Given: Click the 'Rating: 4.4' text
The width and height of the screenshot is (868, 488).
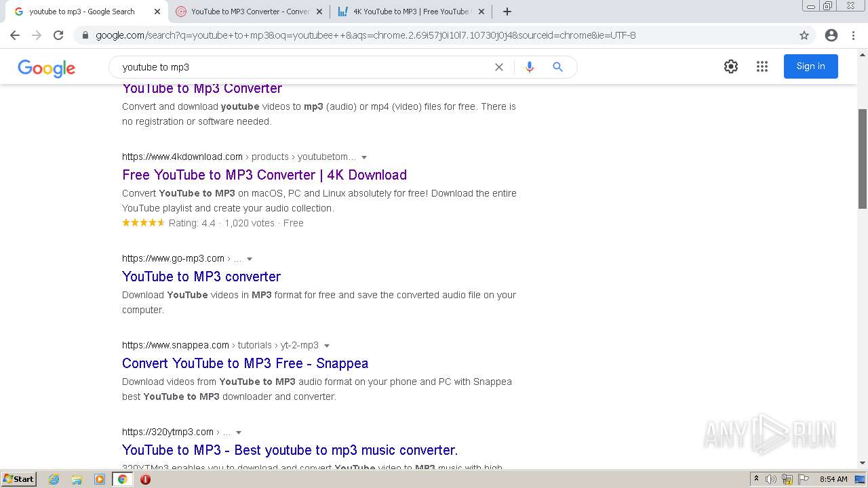Looking at the screenshot, I should coord(192,223).
